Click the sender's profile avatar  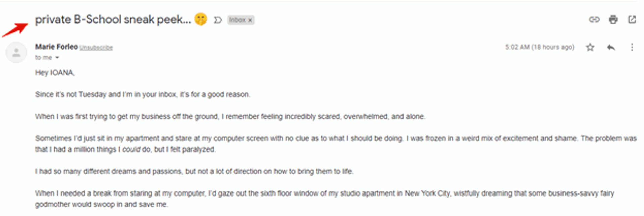tap(16, 51)
